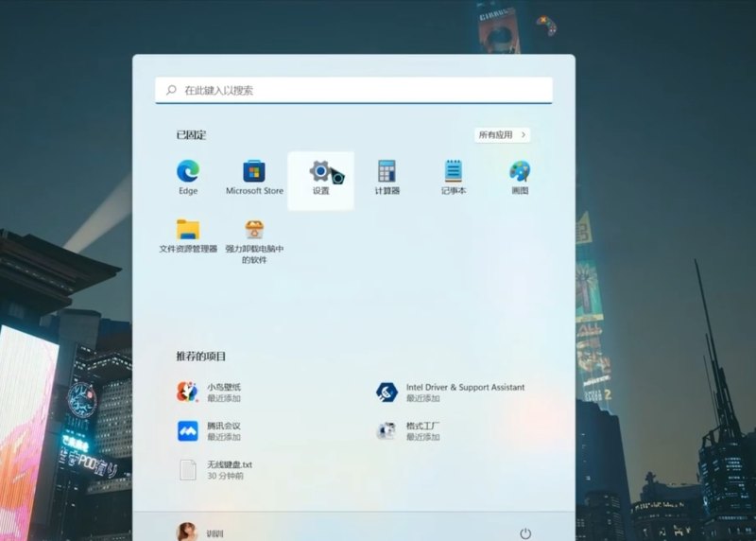Click the 已固定 section heading
The image size is (756, 541).
[x=191, y=135]
